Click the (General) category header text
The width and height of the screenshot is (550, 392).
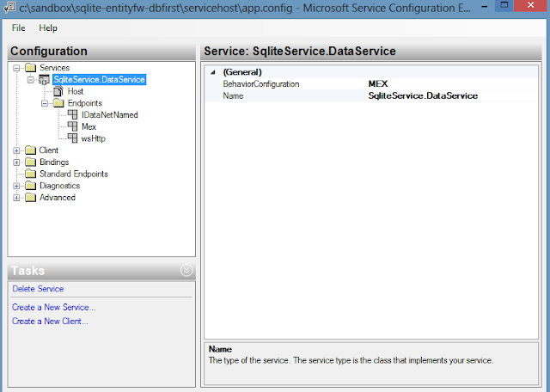(242, 72)
